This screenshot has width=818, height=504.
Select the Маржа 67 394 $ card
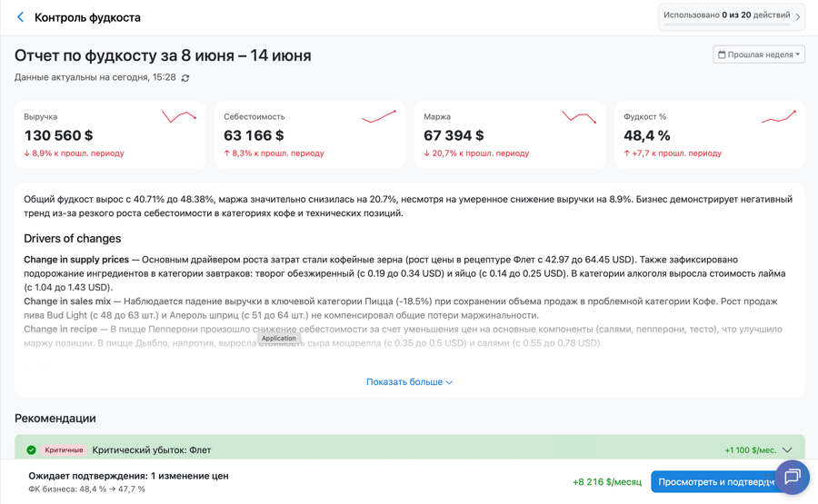510,134
